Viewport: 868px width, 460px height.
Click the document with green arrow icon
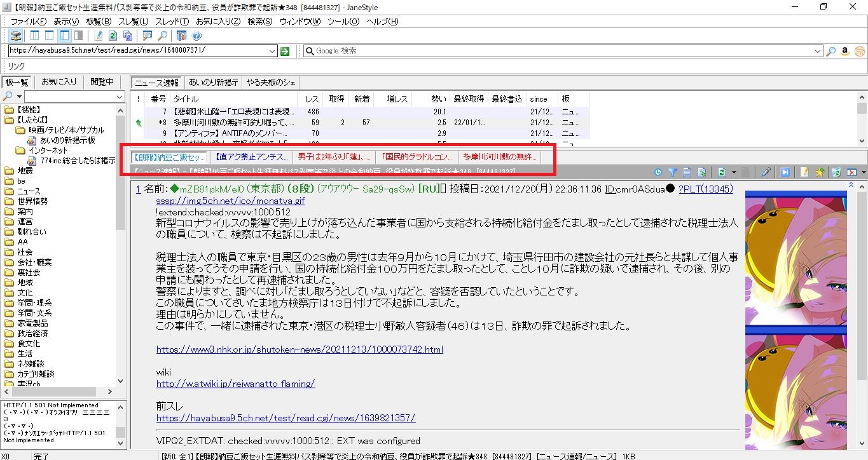(701, 172)
